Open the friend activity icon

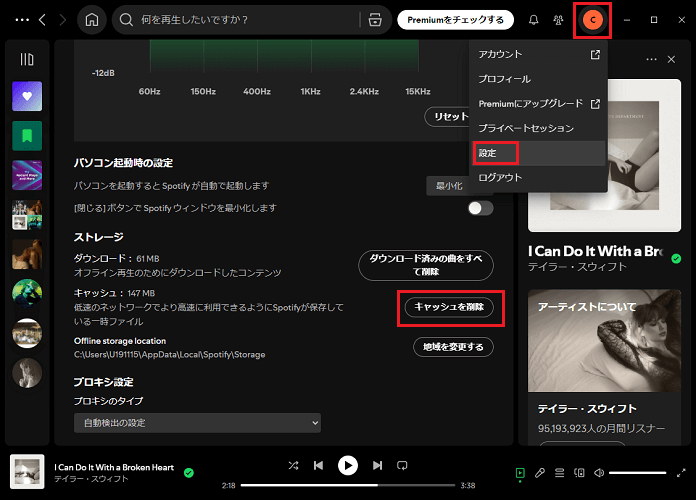coord(558,20)
